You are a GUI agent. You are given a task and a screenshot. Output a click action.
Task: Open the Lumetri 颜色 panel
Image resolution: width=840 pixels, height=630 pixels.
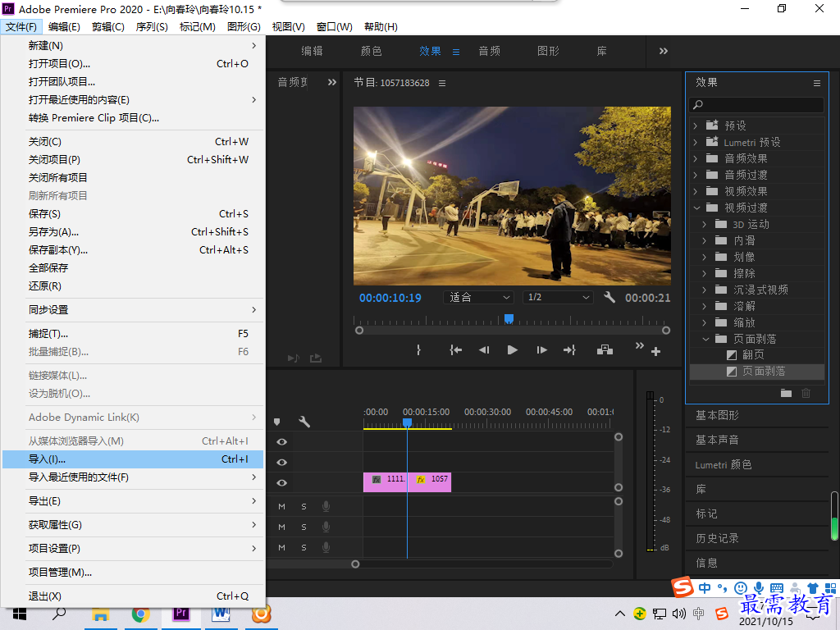[x=724, y=464]
